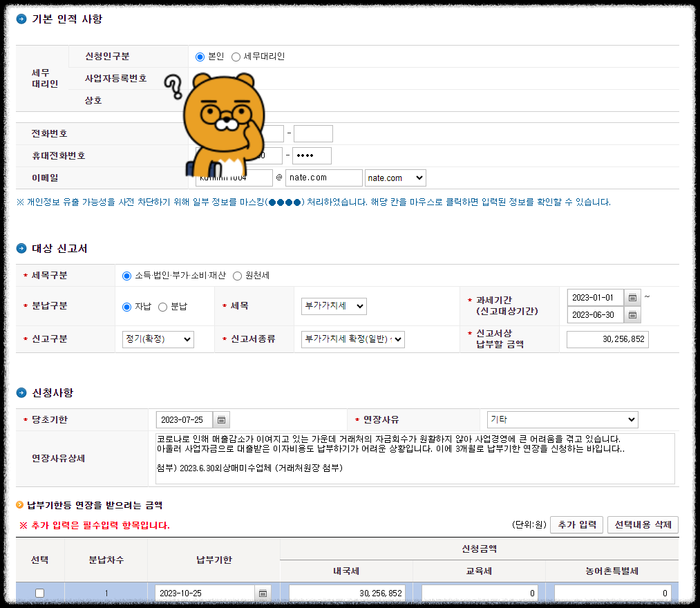This screenshot has width=700, height=608.
Task: Open the 연장사유 dropdown showing 기타
Action: [562, 419]
